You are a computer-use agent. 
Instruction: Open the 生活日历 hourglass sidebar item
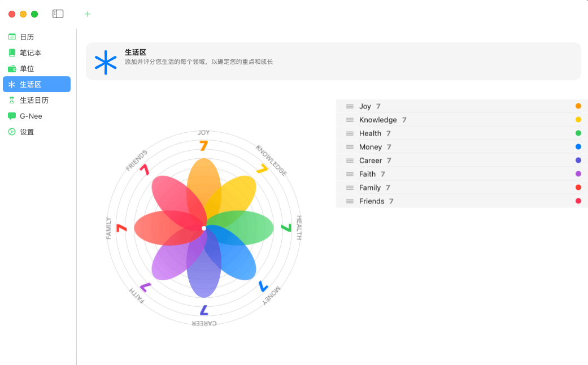34,100
